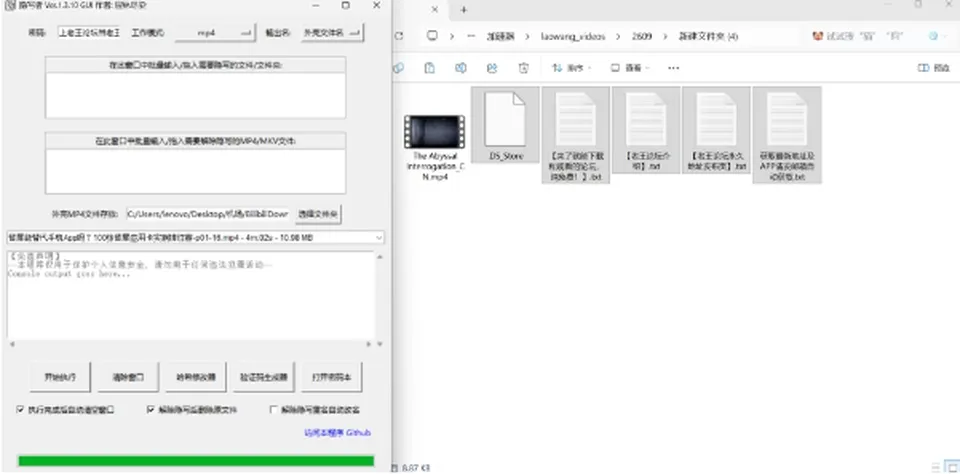Open the view menu in Explorer toolbar
Screen dimensions: 960x474
point(630,68)
